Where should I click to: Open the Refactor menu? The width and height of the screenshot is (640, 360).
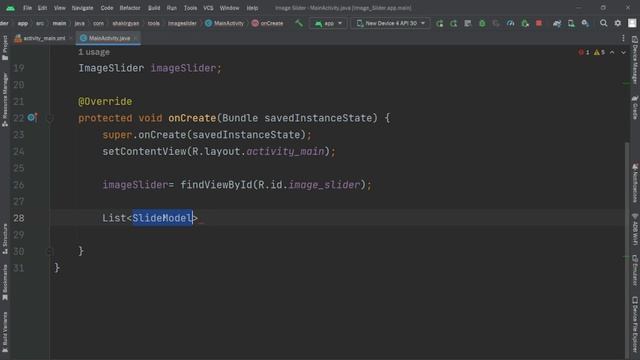130,8
